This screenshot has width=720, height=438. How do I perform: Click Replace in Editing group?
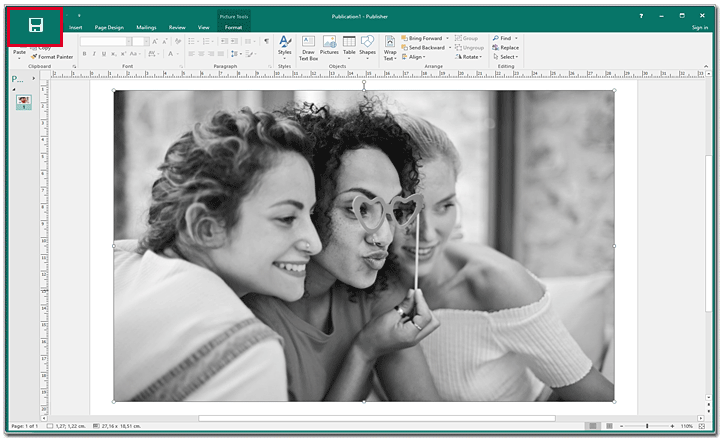pos(506,47)
